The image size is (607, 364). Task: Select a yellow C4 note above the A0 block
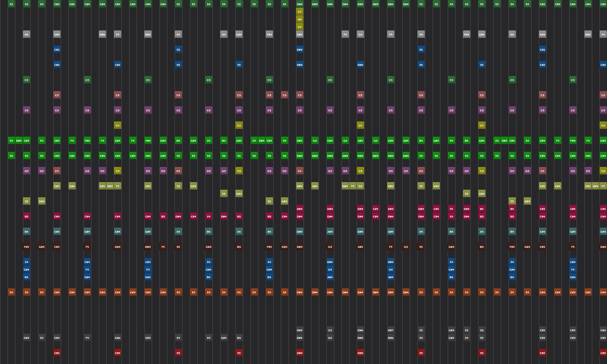[300, 12]
